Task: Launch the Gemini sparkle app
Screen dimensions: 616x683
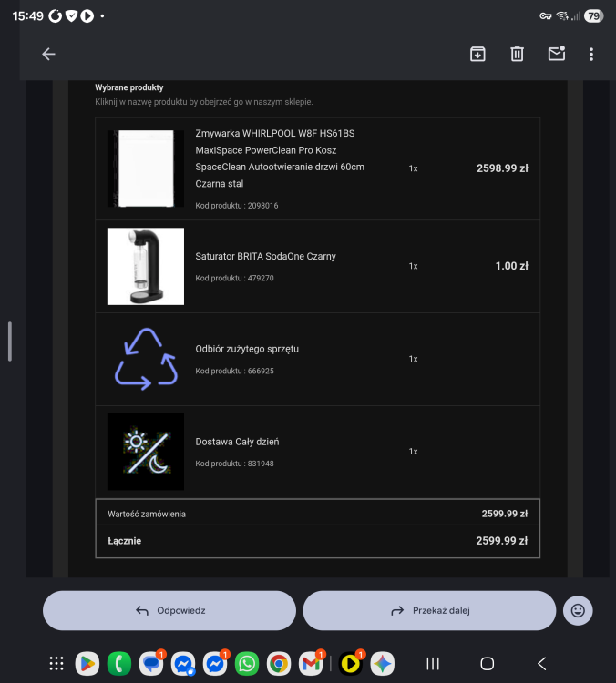Action: 383,663
